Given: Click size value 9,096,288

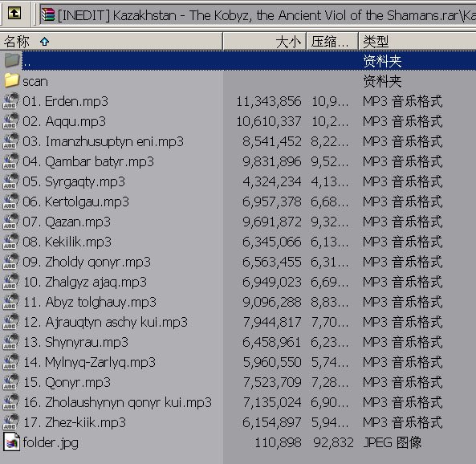Looking at the screenshot, I should 271,302.
